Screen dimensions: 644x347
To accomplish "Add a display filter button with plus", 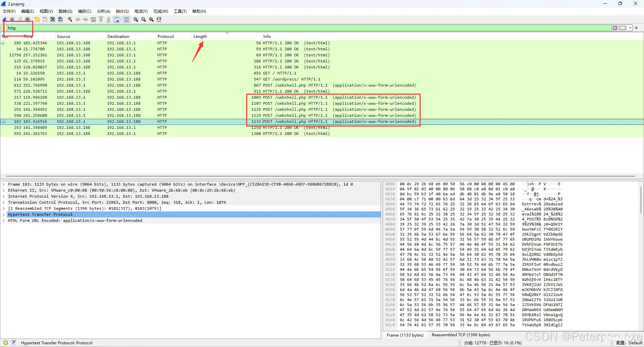I will pos(636,28).
